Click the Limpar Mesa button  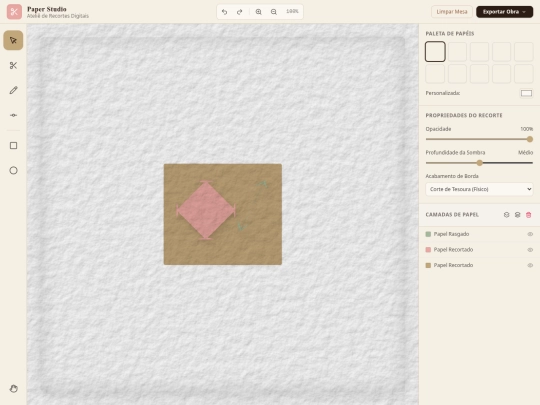tap(452, 12)
